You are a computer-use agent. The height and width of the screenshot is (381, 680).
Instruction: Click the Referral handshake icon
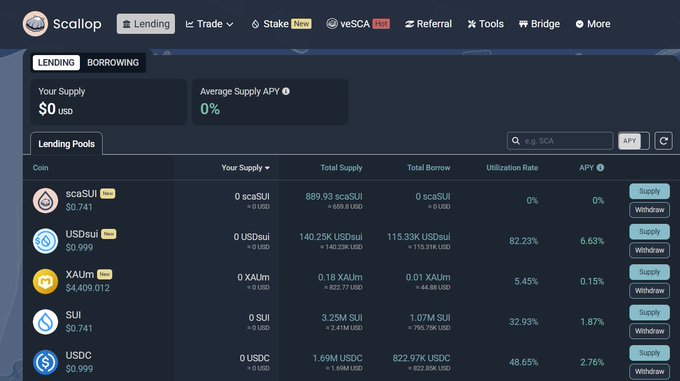(x=409, y=24)
